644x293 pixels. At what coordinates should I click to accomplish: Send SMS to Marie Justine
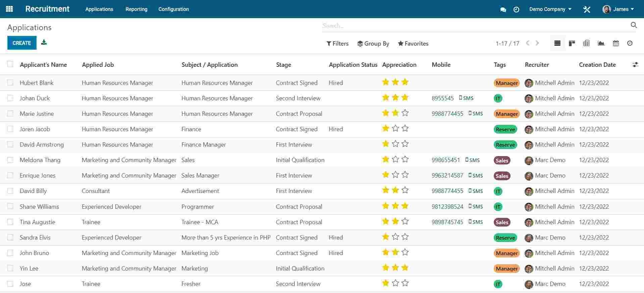pos(476,113)
